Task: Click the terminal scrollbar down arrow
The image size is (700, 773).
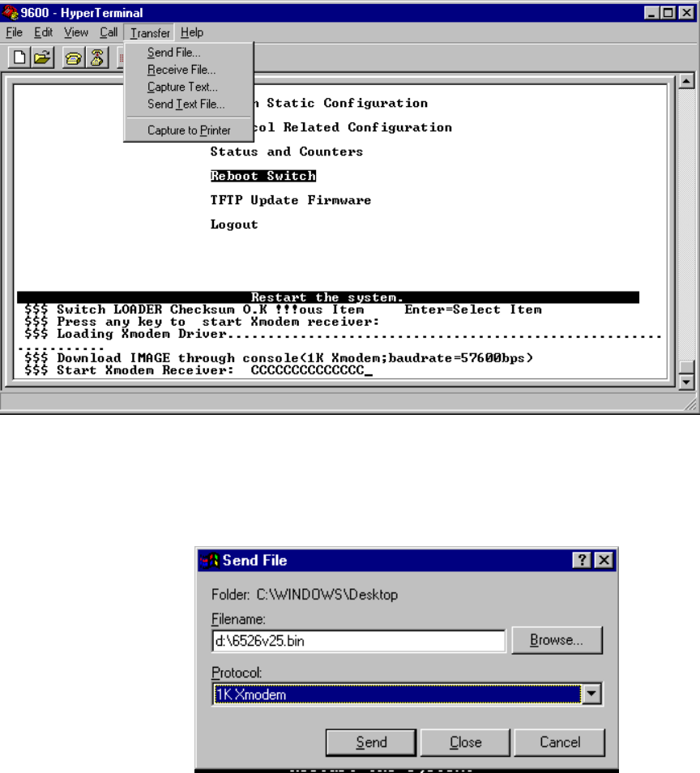Action: [686, 382]
